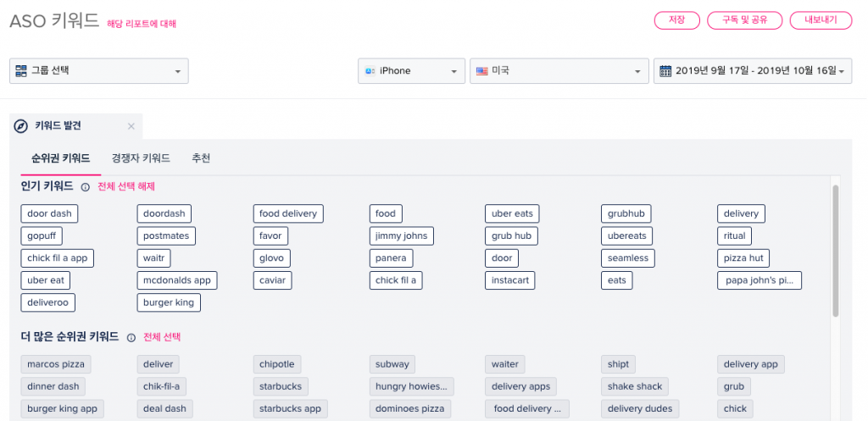
Task: Deselect the gopuff keyword
Action: point(42,235)
